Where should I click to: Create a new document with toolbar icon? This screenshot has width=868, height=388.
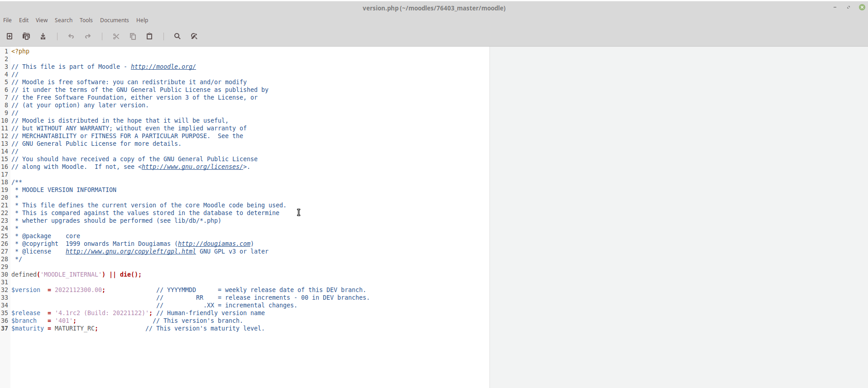10,36
